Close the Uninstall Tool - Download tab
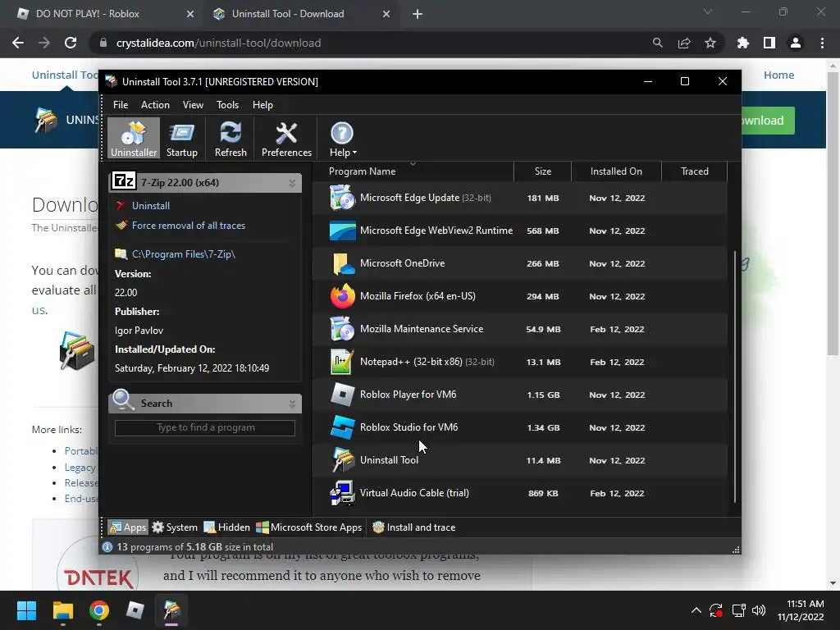This screenshot has height=630, width=840. [x=386, y=14]
